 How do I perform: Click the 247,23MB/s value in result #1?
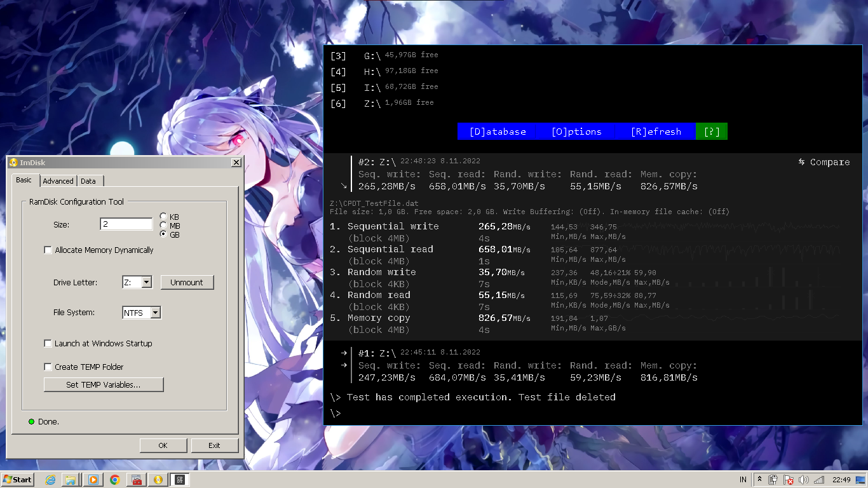(387, 377)
